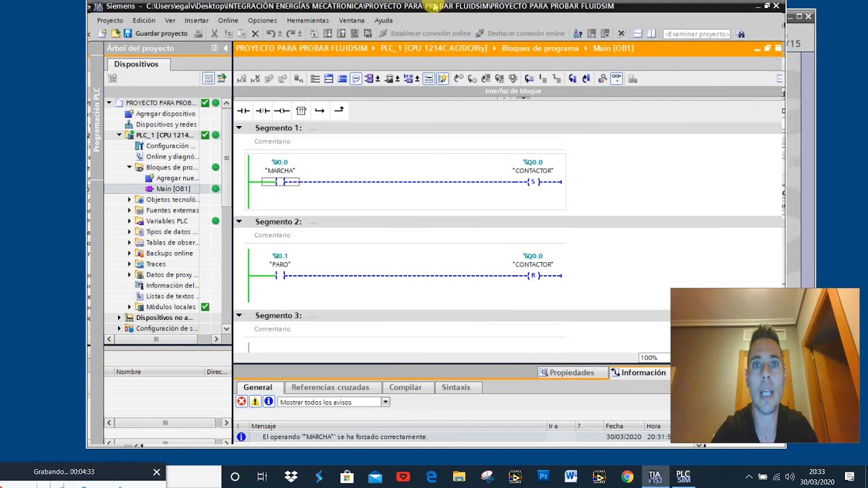
Task: Collapse the Árbol del proyecto panel arrow
Action: click(226, 48)
